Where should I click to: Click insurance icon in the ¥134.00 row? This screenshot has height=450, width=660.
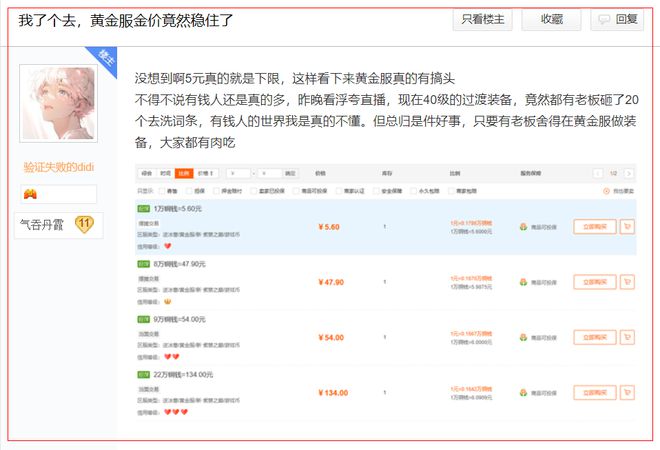pyautogui.click(x=523, y=393)
